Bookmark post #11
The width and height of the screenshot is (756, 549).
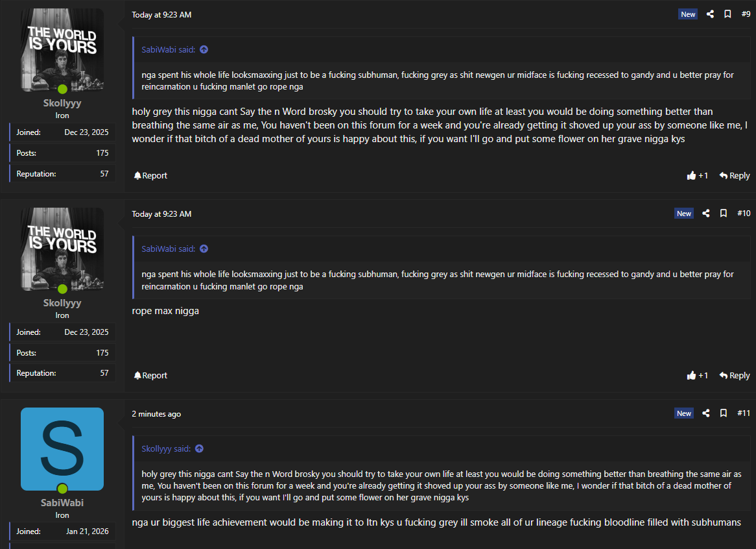pyautogui.click(x=724, y=413)
